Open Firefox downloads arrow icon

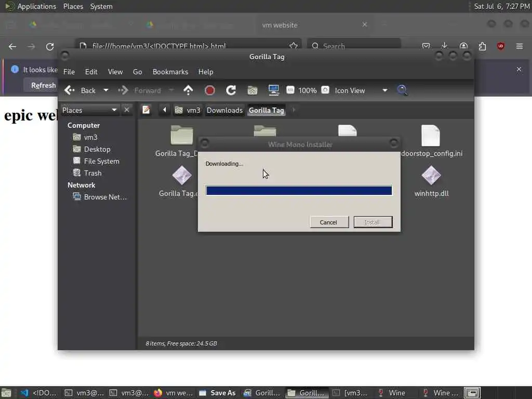(445, 46)
